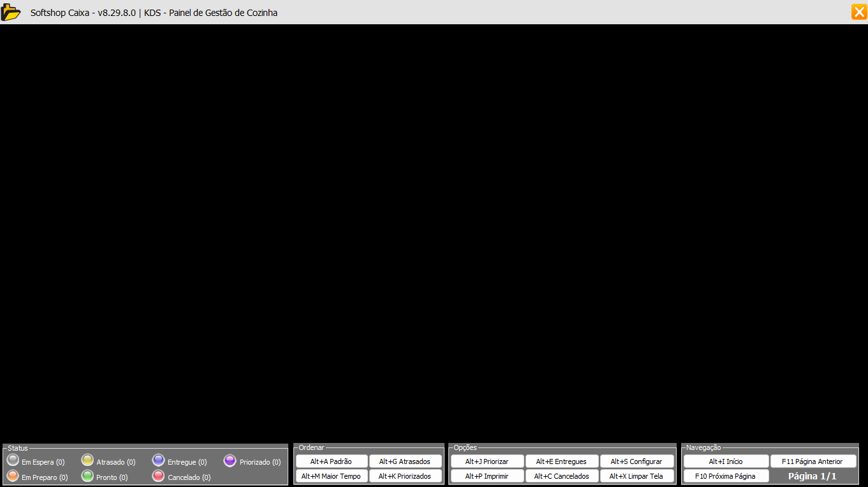
Task: Go to F10 Próxima Página
Action: pos(726,476)
